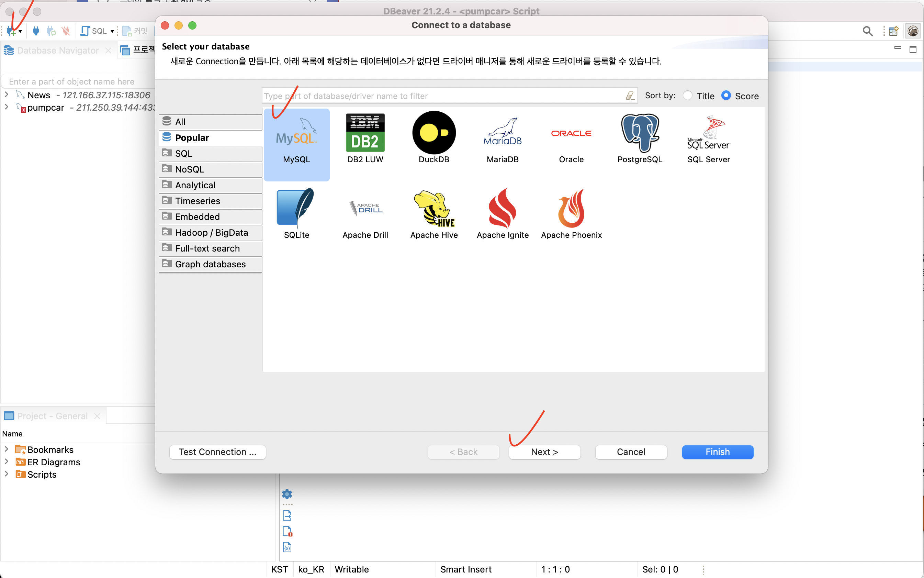This screenshot has width=924, height=578.
Task: Expand the ER Diagrams folder
Action: click(x=7, y=462)
